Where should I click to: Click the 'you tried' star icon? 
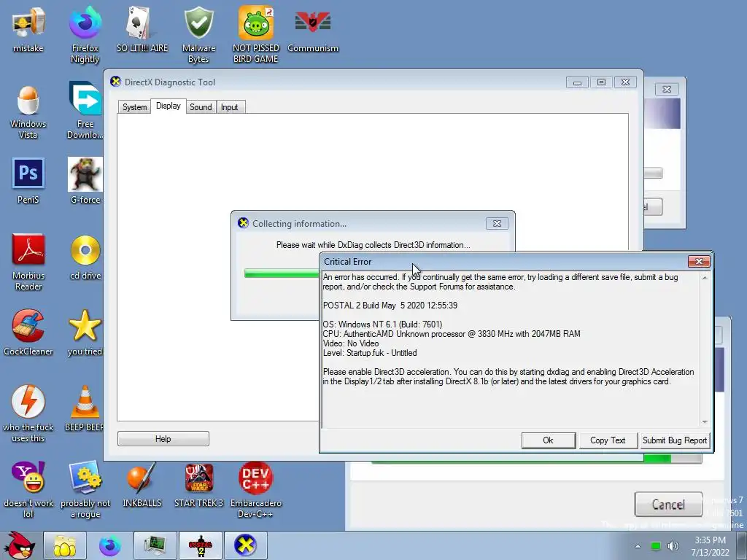[x=85, y=332]
